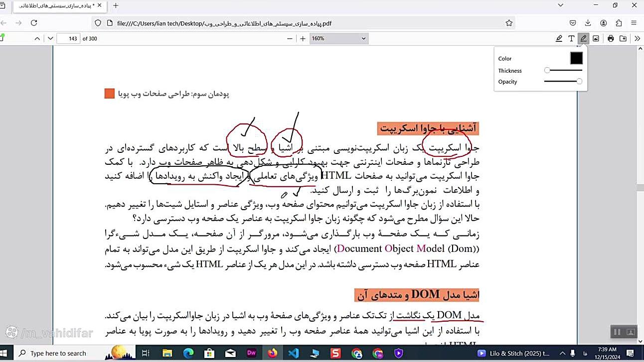Image resolution: width=644 pixels, height=362 pixels.
Task: Go forward in browser history
Action: (18, 23)
